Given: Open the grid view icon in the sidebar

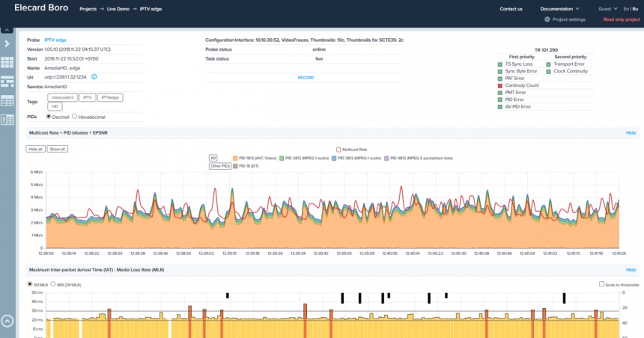Looking at the screenshot, I should pos(7,64).
